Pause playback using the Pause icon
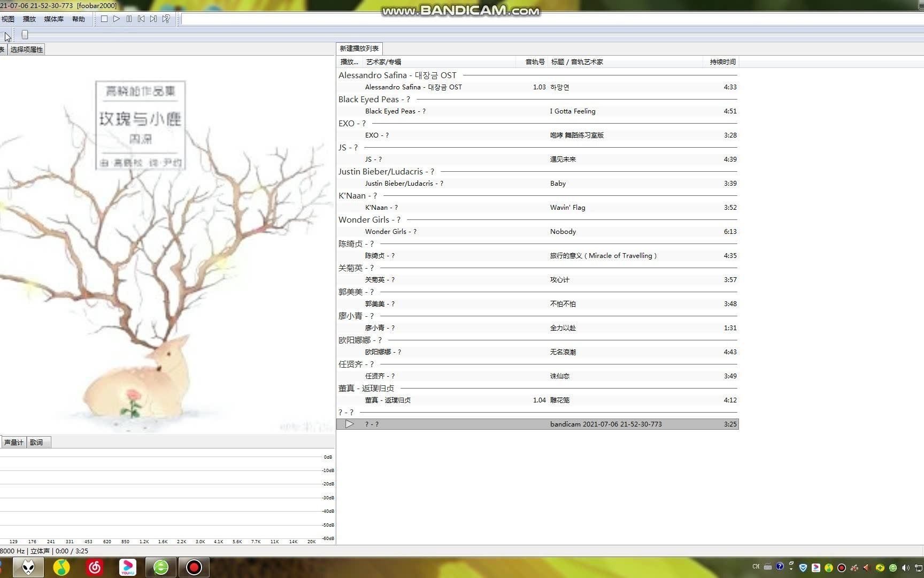 point(129,19)
